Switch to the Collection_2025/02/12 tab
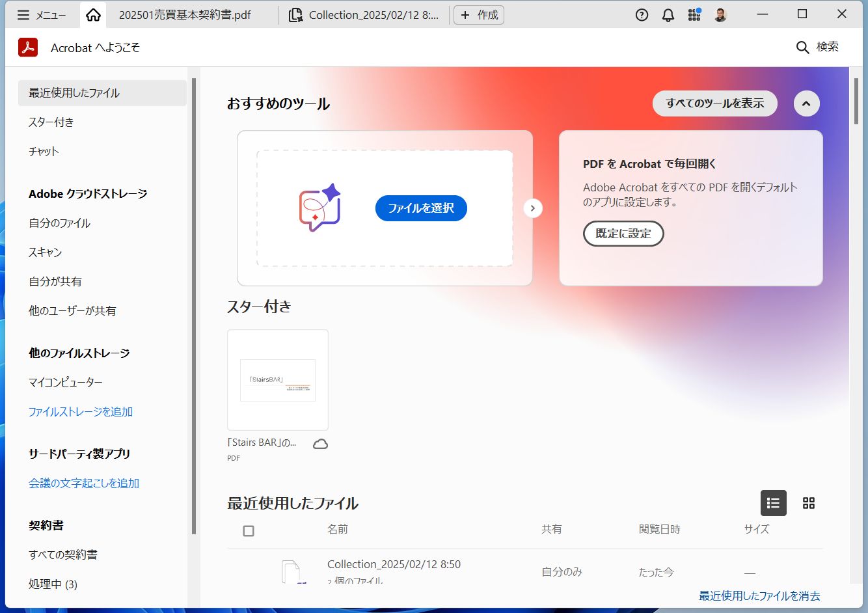The width and height of the screenshot is (868, 613). [x=364, y=15]
